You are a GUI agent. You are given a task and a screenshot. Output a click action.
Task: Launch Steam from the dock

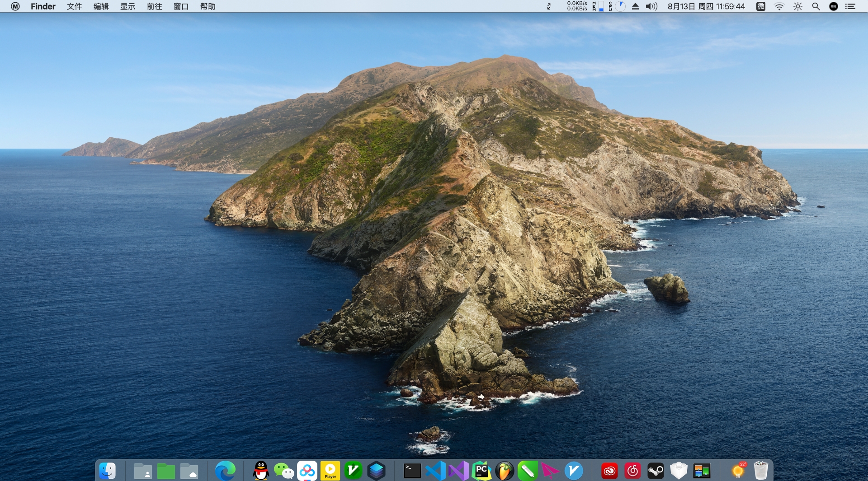point(656,471)
